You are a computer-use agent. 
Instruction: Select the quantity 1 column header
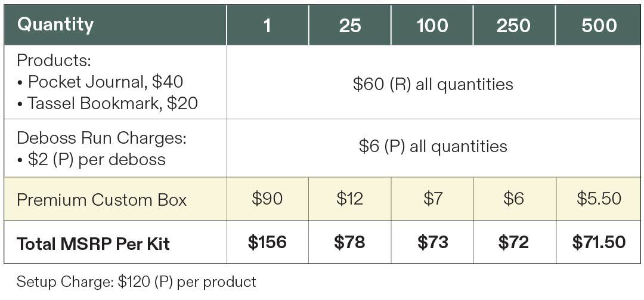(267, 24)
